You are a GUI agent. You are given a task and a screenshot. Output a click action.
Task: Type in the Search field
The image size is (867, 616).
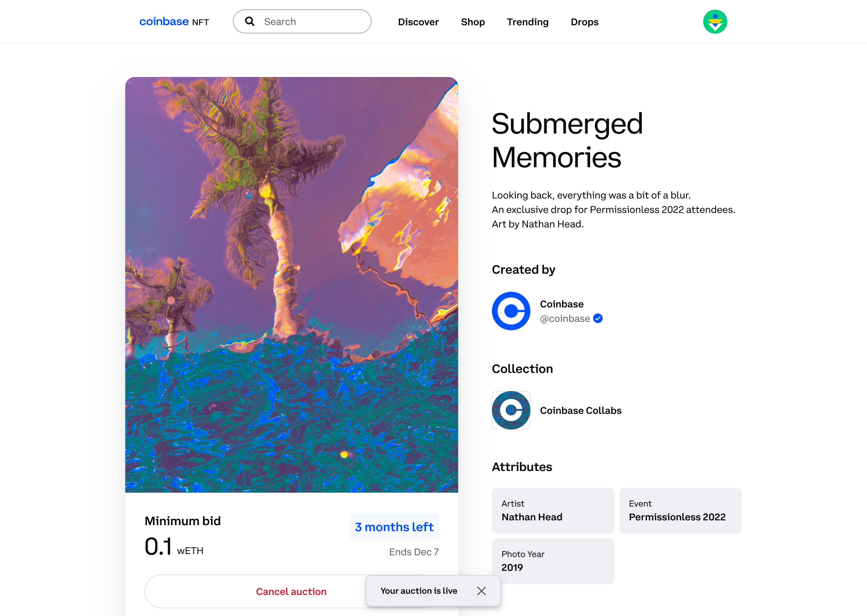[x=311, y=22]
